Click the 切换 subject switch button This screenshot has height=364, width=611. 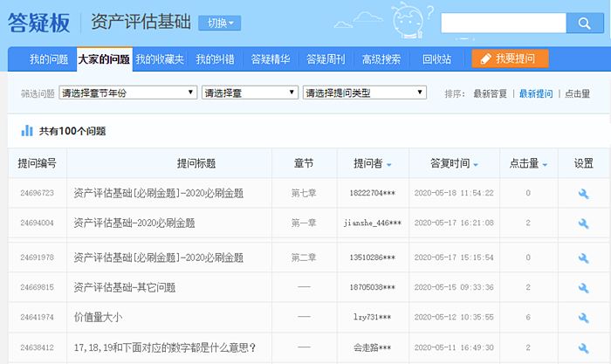pyautogui.click(x=220, y=23)
